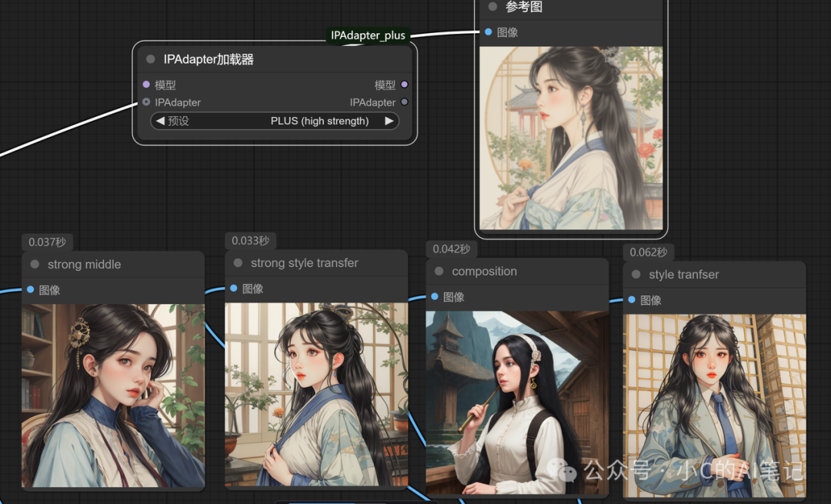Click the 图像 input socket on style tranfser
The image size is (831, 504).
pos(632,300)
